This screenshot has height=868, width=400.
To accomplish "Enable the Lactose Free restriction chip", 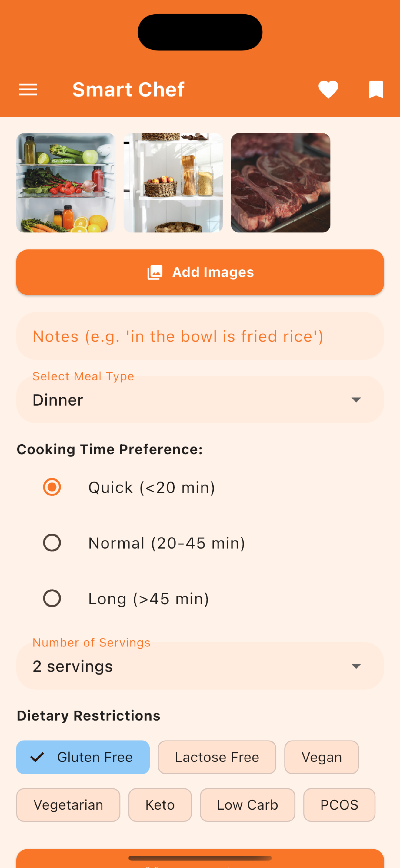I will pos(217,757).
